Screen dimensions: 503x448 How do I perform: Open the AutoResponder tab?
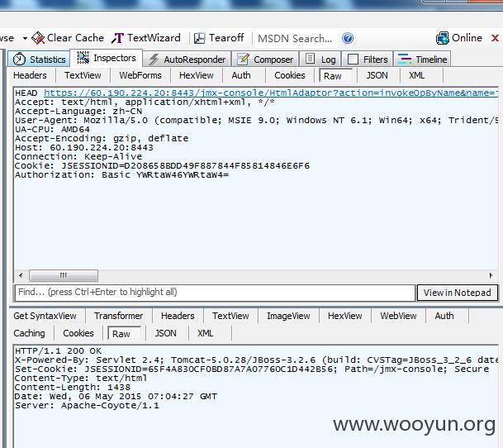point(187,59)
